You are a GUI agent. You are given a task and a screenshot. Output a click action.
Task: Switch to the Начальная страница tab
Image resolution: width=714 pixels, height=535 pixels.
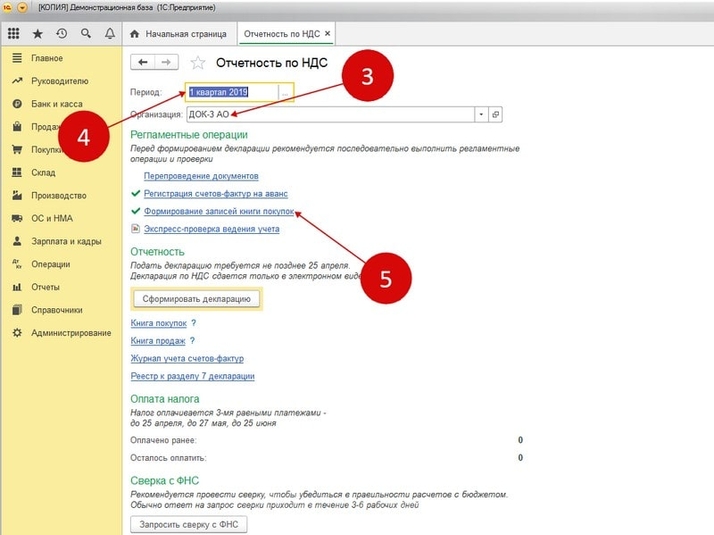[x=185, y=34]
